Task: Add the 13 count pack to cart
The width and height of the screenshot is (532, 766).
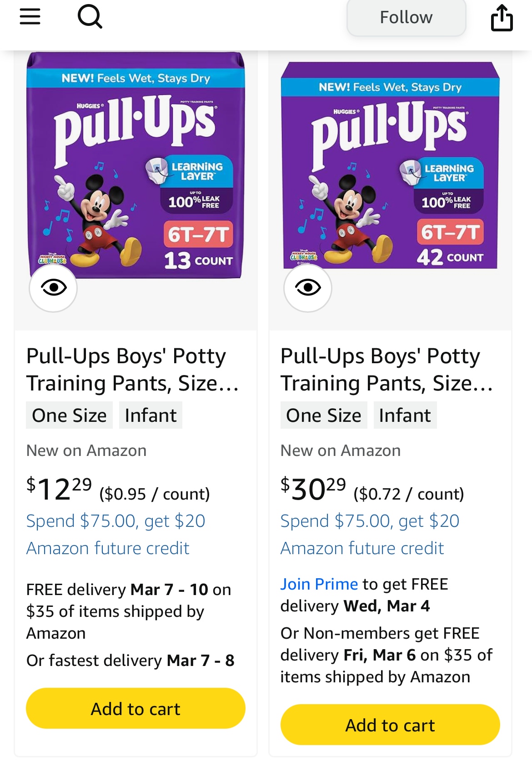Action: (x=136, y=708)
